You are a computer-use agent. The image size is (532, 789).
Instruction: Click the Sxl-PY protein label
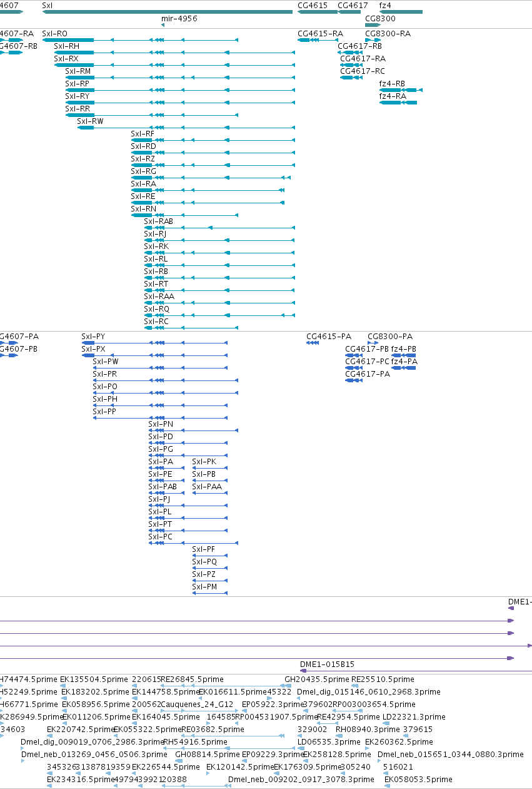93,337
